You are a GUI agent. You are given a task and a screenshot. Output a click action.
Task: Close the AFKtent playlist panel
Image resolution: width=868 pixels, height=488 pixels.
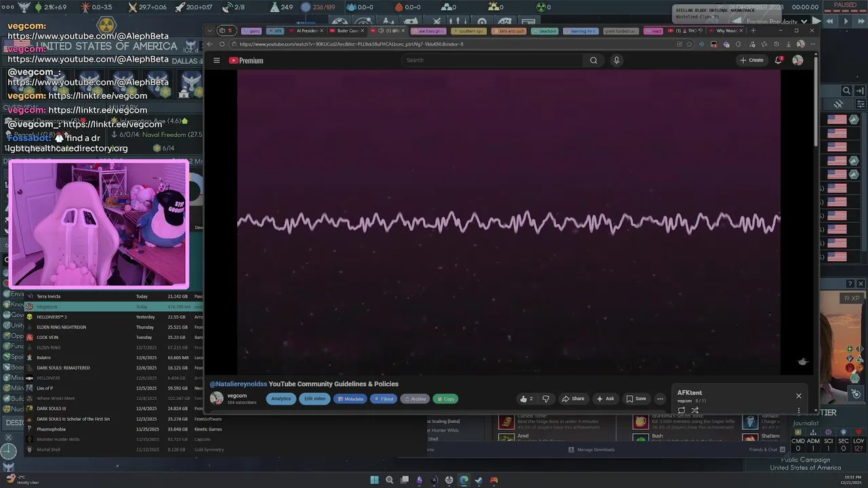(x=798, y=396)
